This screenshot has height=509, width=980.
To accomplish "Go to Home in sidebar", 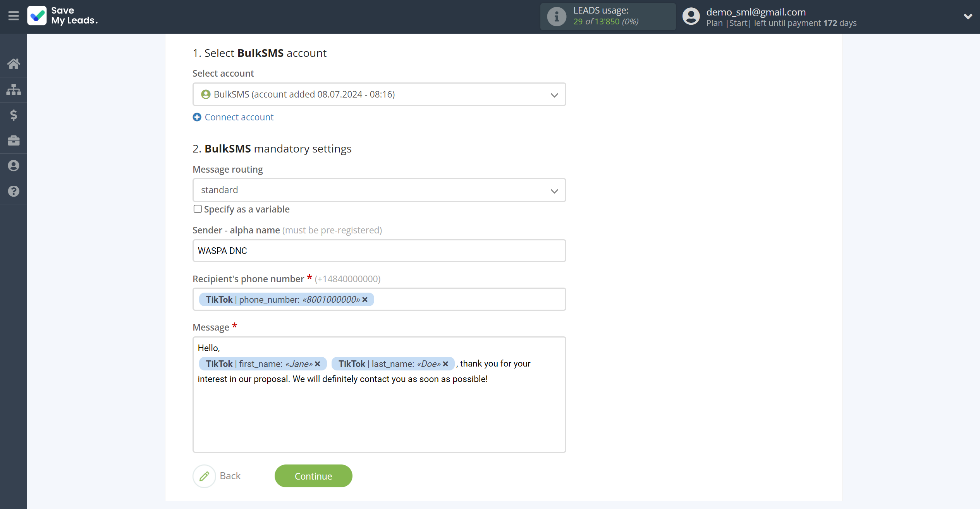I will pyautogui.click(x=14, y=63).
